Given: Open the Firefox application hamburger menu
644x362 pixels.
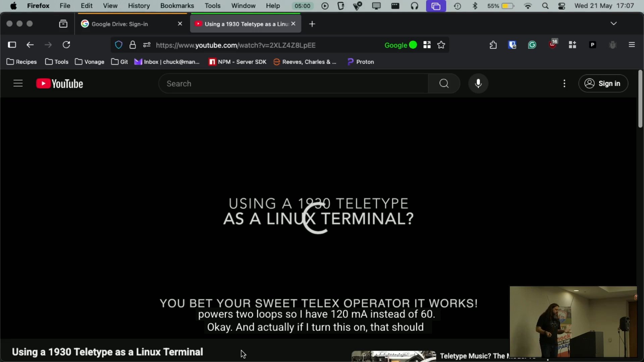Looking at the screenshot, I should (632, 45).
